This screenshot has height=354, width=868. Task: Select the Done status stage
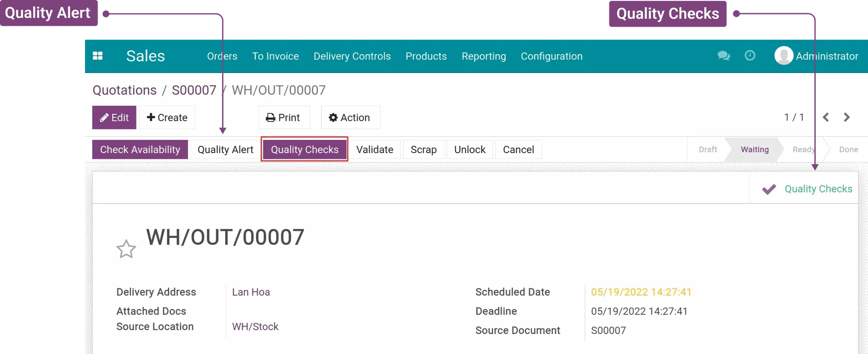coord(849,149)
